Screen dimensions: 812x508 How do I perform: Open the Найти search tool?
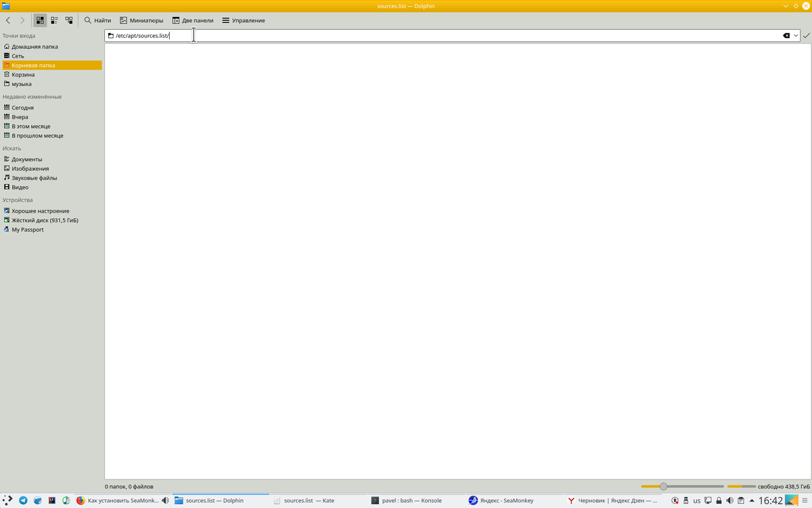point(97,20)
